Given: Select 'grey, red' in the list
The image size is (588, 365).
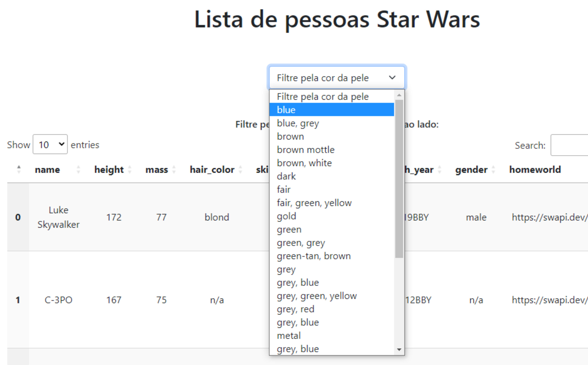Looking at the screenshot, I should [x=332, y=309].
